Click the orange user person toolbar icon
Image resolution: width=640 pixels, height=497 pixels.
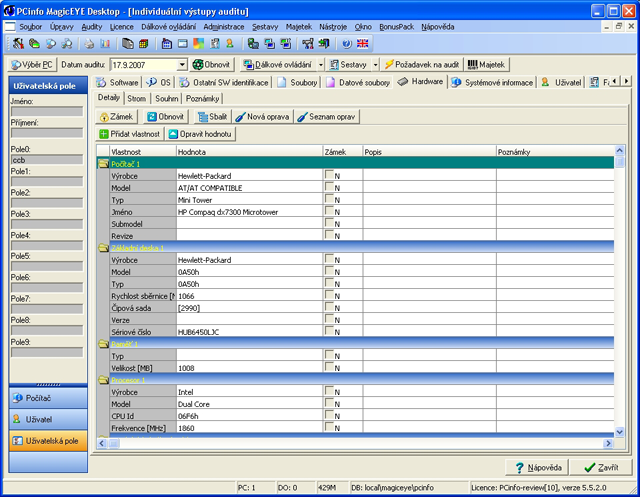tap(230, 43)
